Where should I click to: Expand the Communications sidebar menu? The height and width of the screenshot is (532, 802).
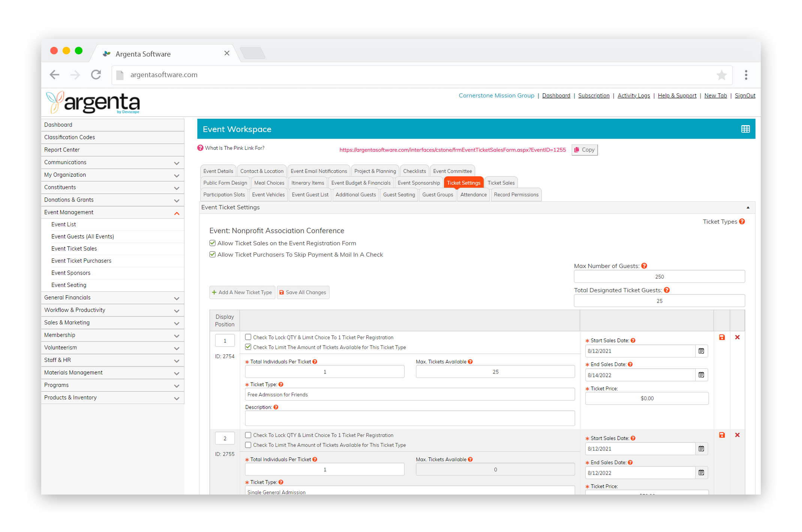pos(177,163)
